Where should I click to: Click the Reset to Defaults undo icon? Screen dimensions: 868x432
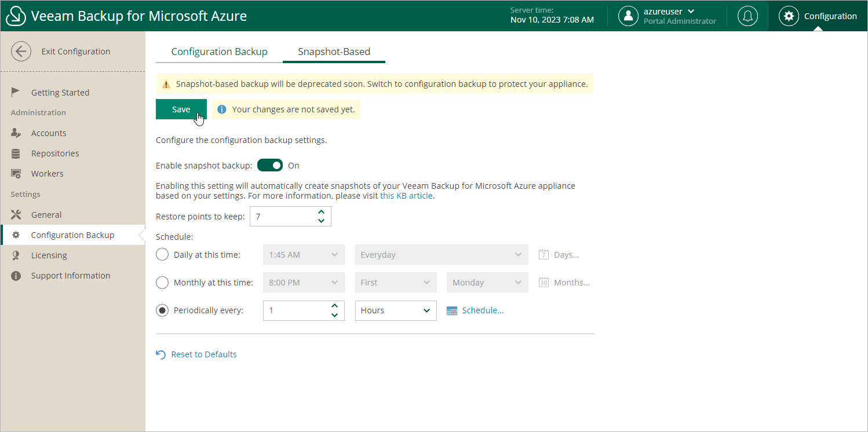[x=161, y=354]
